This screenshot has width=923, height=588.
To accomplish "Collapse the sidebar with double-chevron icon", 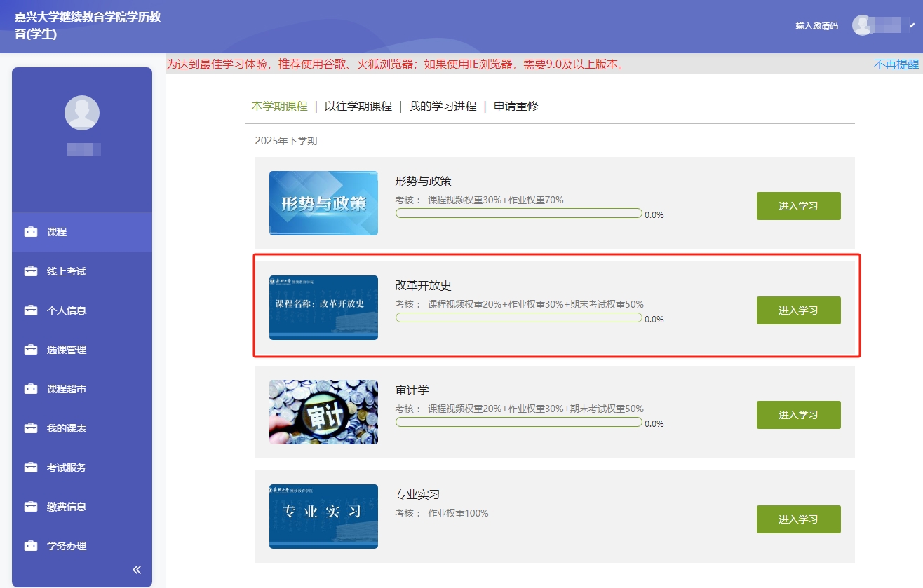I will (x=137, y=569).
